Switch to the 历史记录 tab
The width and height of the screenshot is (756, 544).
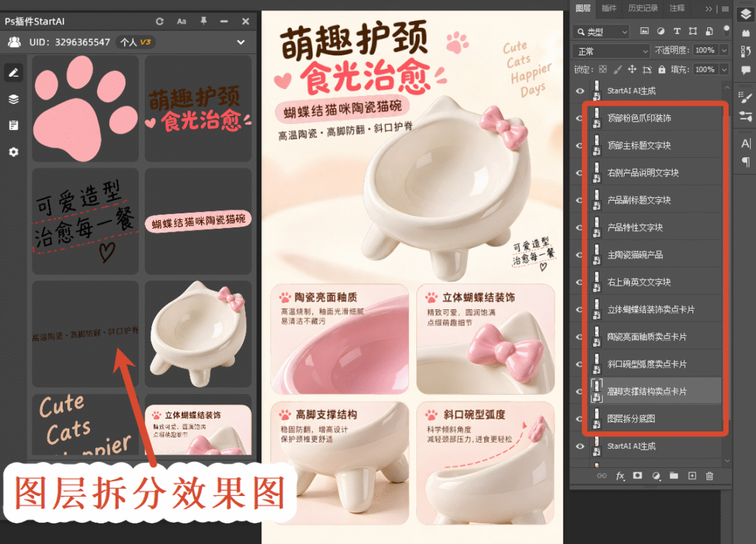[643, 8]
